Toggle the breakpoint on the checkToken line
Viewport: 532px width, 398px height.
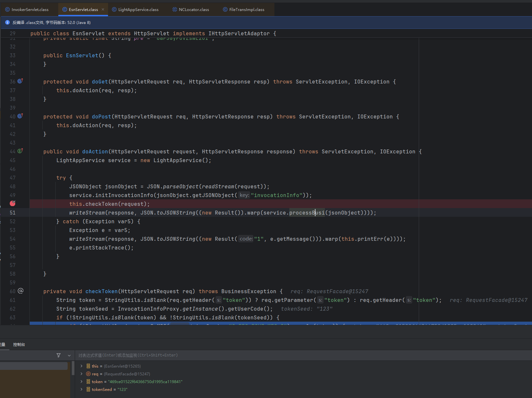click(x=13, y=204)
